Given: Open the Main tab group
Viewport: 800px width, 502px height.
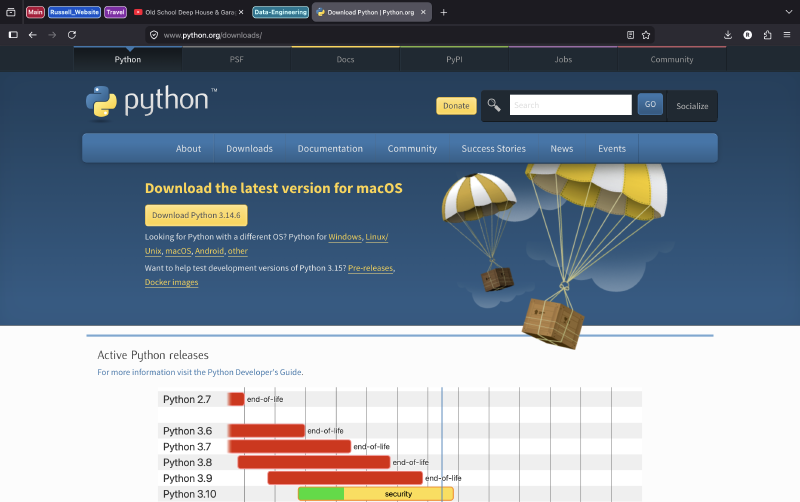Looking at the screenshot, I should pyautogui.click(x=35, y=12).
